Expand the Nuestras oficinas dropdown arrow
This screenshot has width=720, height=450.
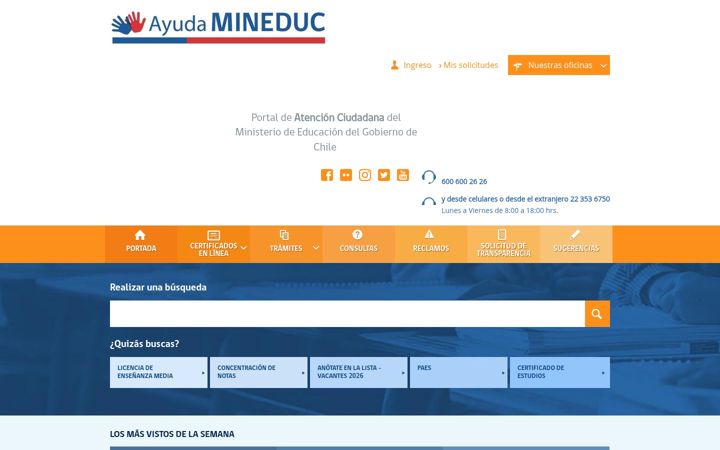coord(603,66)
